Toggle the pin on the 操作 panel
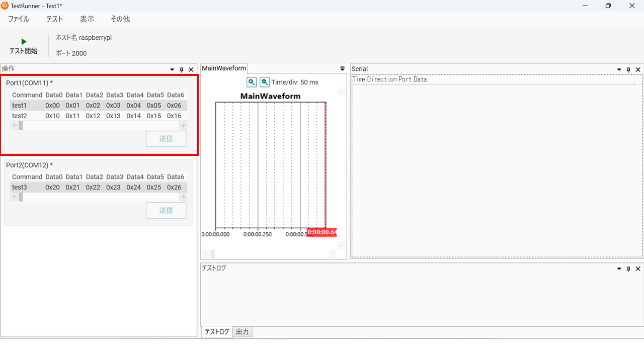Screen dimensions: 644x362 coord(181,69)
